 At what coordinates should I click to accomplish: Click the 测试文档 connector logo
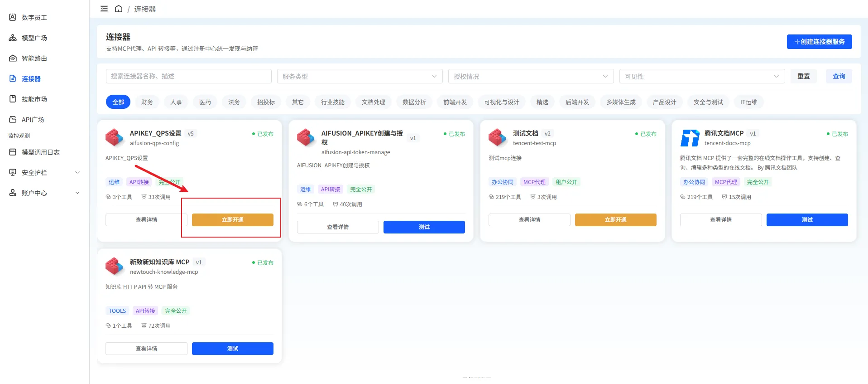coord(498,138)
